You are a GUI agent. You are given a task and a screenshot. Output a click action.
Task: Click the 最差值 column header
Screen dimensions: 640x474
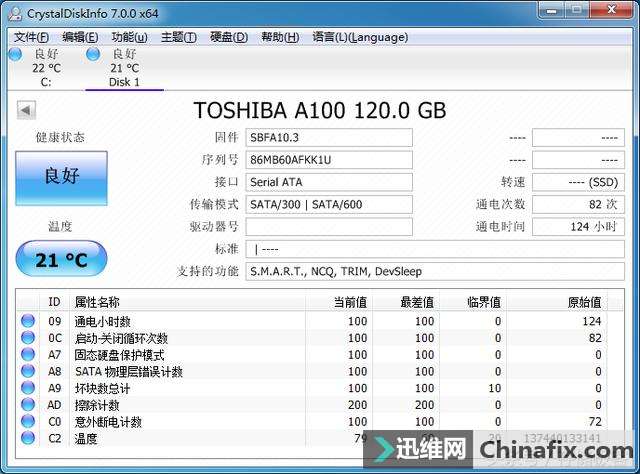pos(406,302)
